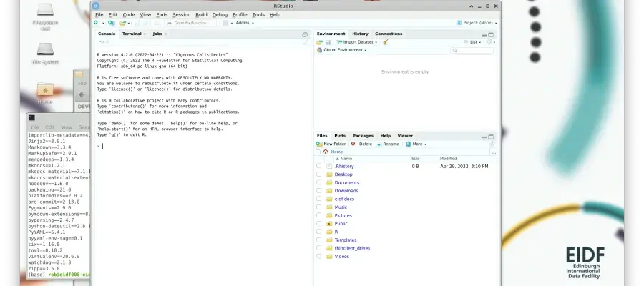Click the Environment search field

coord(472,51)
